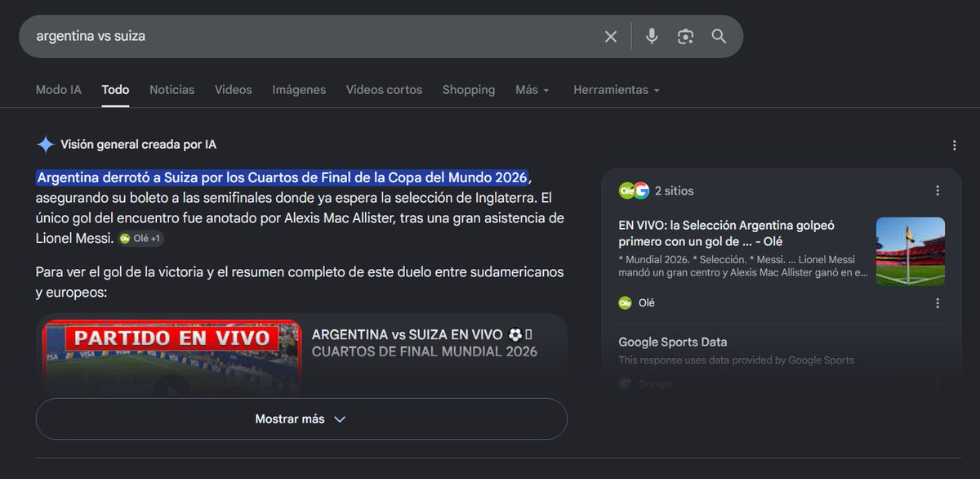Open the Imágenes tab
980x479 pixels.
pos(299,90)
